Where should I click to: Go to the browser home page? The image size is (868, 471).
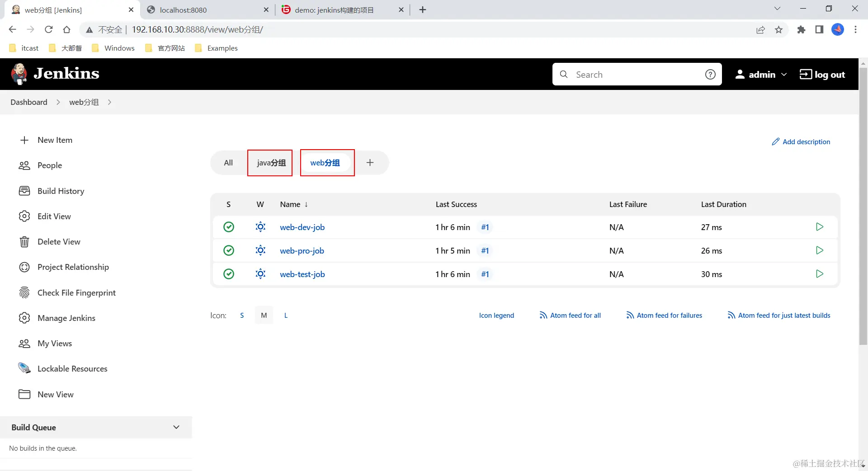pos(67,30)
